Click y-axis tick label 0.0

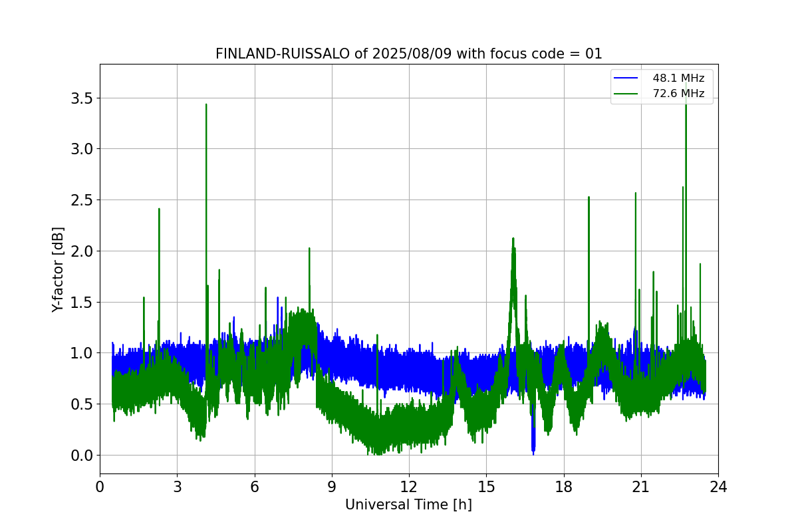click(81, 456)
